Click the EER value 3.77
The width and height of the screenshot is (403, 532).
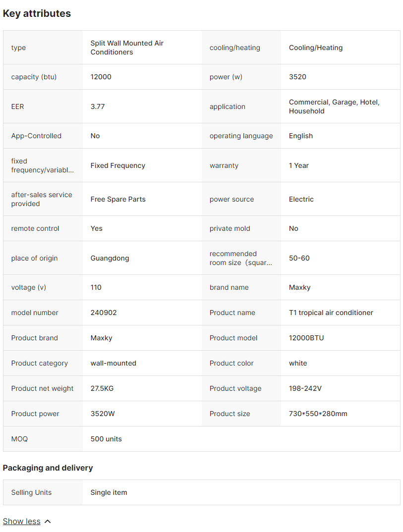pos(98,106)
